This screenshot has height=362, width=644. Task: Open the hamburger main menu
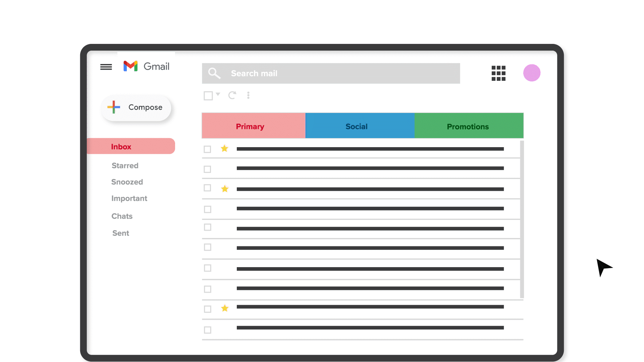point(106,67)
